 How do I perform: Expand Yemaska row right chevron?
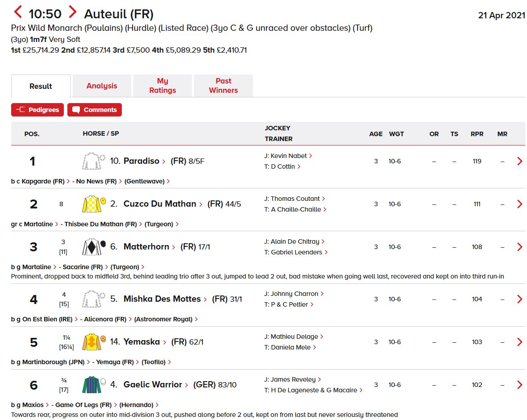pyautogui.click(x=519, y=342)
